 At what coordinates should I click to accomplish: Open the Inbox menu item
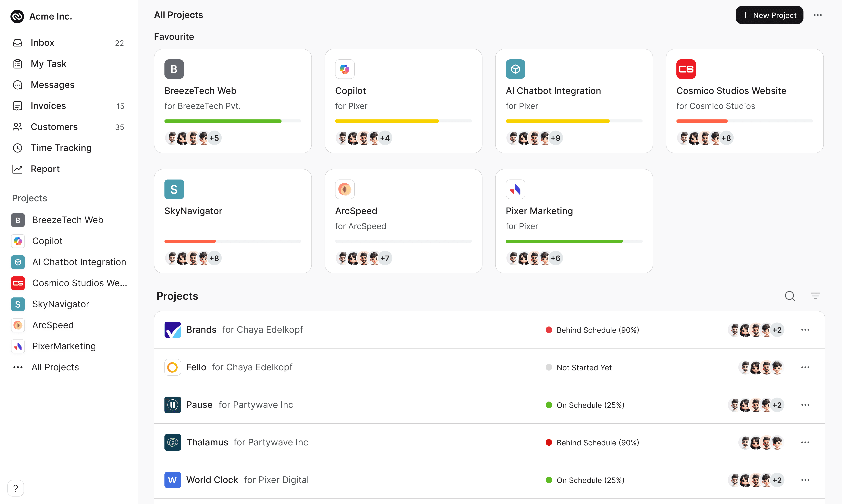point(42,43)
